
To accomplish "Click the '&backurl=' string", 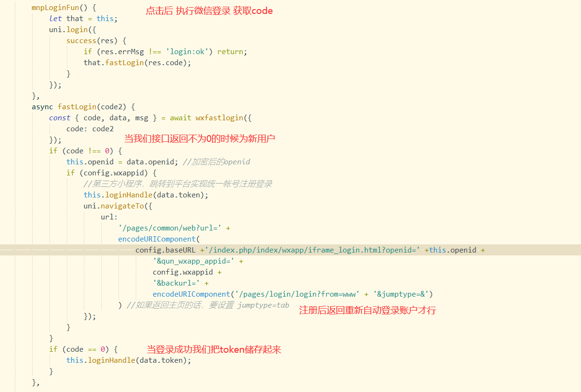I will tap(177, 283).
